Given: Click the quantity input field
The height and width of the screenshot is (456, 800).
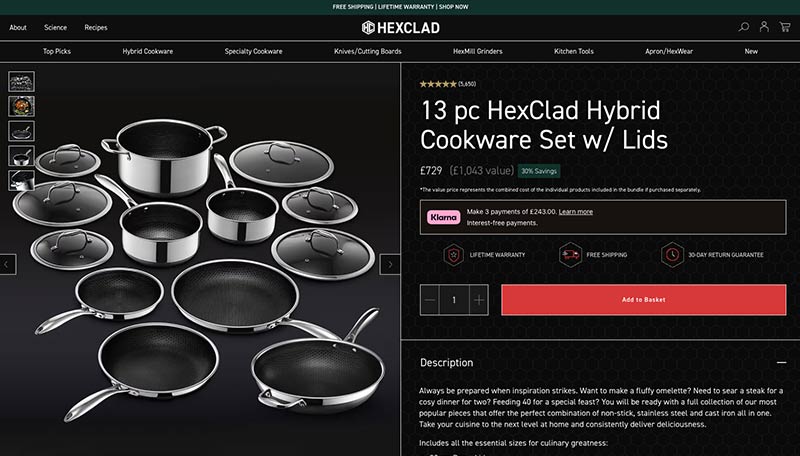Looking at the screenshot, I should pos(454,300).
